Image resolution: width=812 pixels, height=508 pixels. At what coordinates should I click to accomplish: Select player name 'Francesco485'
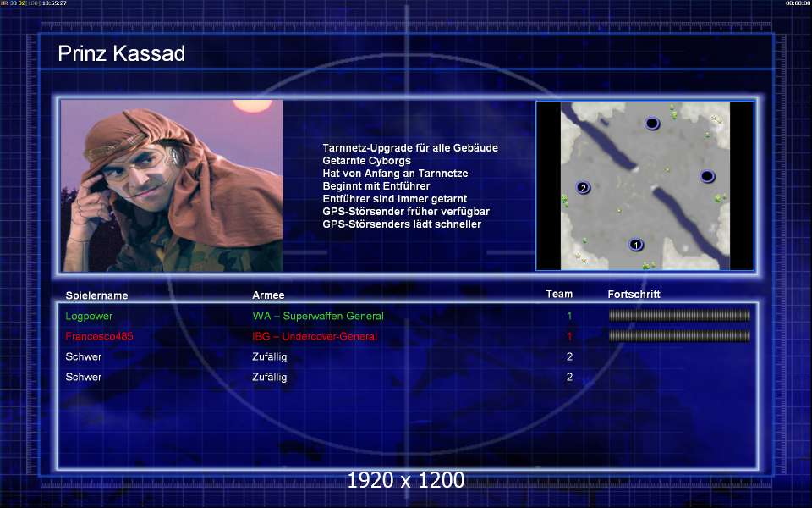(100, 336)
